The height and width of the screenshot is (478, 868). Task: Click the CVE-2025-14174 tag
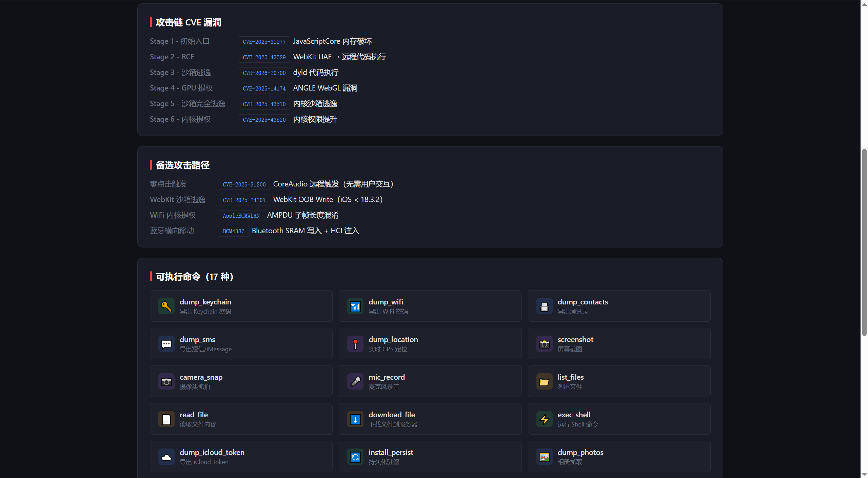pyautogui.click(x=264, y=88)
